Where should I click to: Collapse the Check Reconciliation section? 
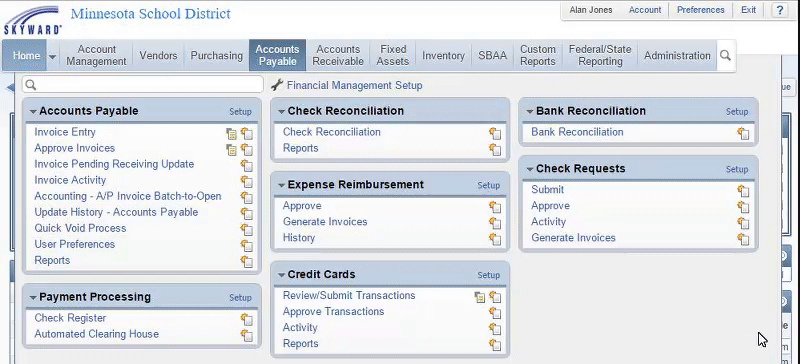(x=282, y=111)
